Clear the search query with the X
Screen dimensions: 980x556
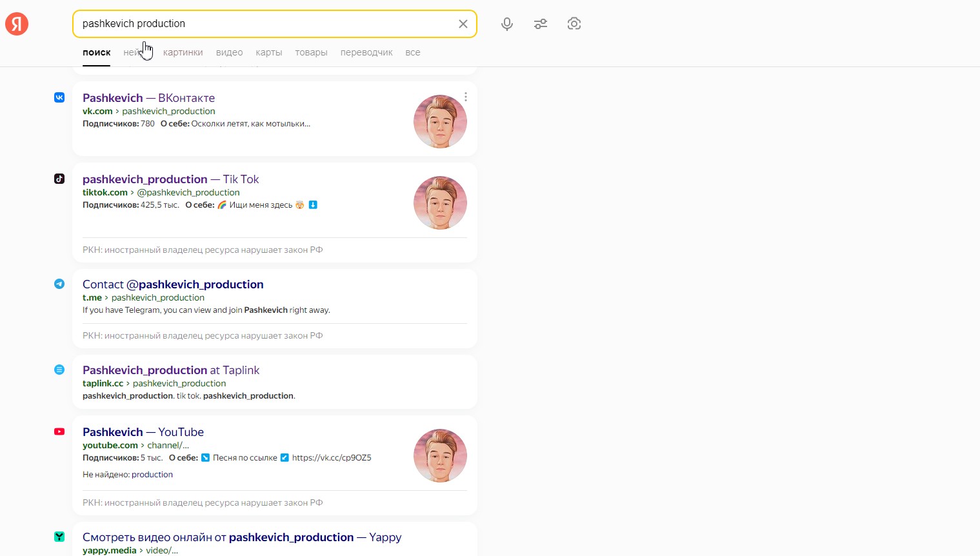463,24
